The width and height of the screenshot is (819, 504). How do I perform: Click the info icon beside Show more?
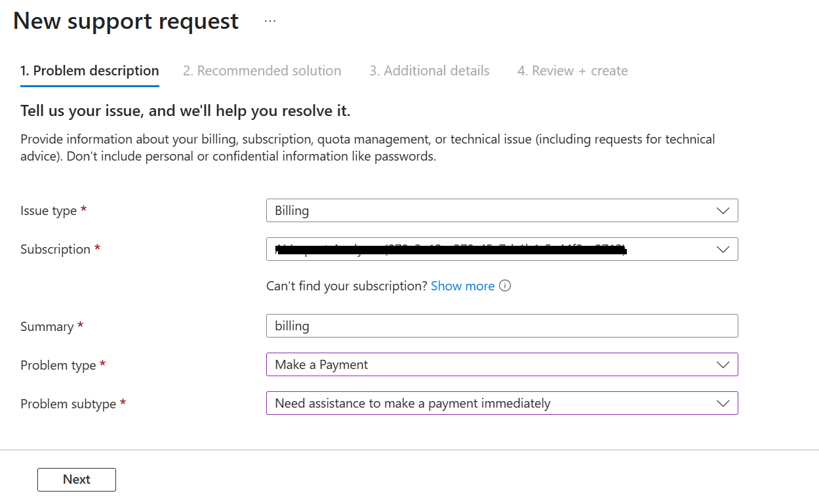[x=505, y=286]
